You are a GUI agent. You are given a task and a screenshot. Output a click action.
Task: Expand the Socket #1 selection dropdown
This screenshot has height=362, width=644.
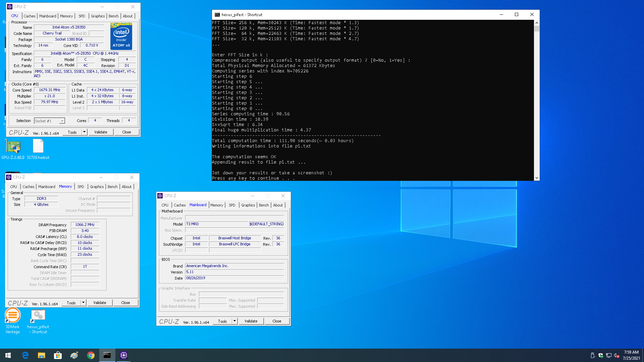pyautogui.click(x=62, y=121)
